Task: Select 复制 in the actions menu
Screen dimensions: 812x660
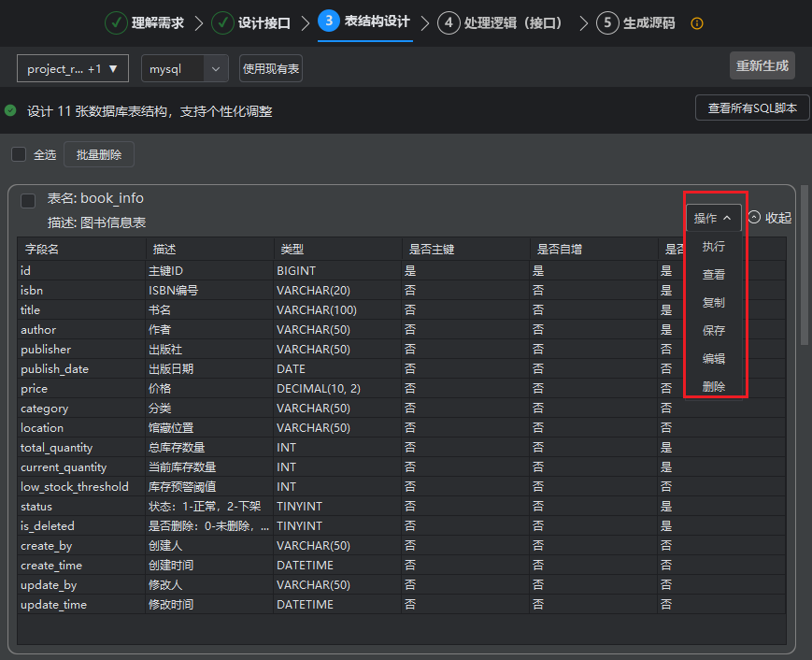Action: pos(714,303)
